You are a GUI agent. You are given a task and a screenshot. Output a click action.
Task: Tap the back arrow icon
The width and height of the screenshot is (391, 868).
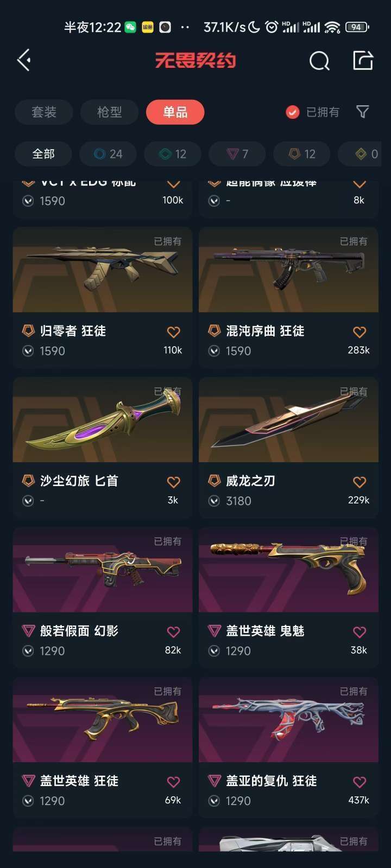pos(24,60)
